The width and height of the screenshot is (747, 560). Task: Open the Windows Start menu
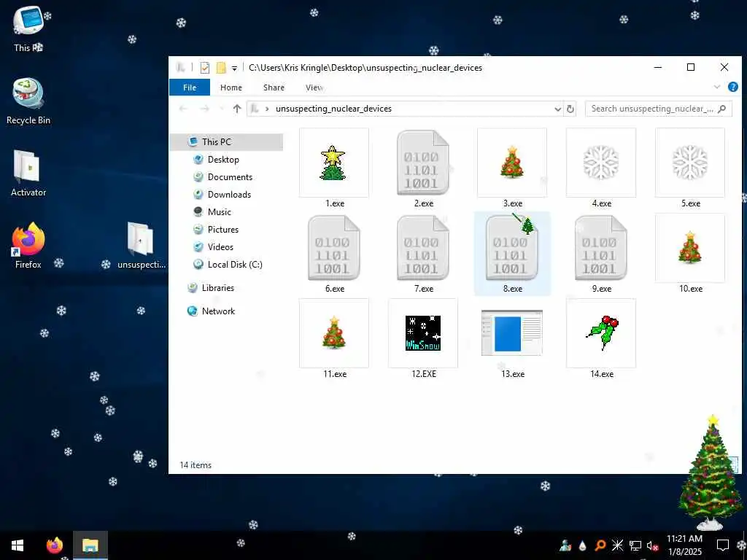click(18, 545)
